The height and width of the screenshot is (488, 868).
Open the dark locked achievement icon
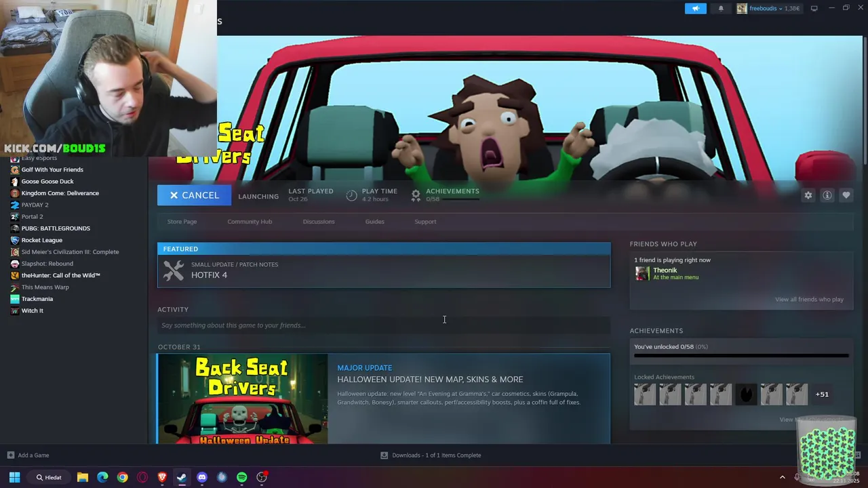(x=746, y=394)
